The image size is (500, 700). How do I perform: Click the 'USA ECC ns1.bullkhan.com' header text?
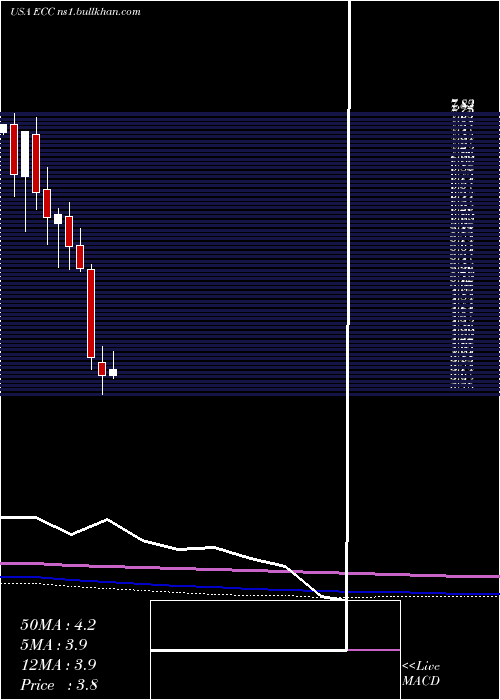pyautogui.click(x=75, y=12)
